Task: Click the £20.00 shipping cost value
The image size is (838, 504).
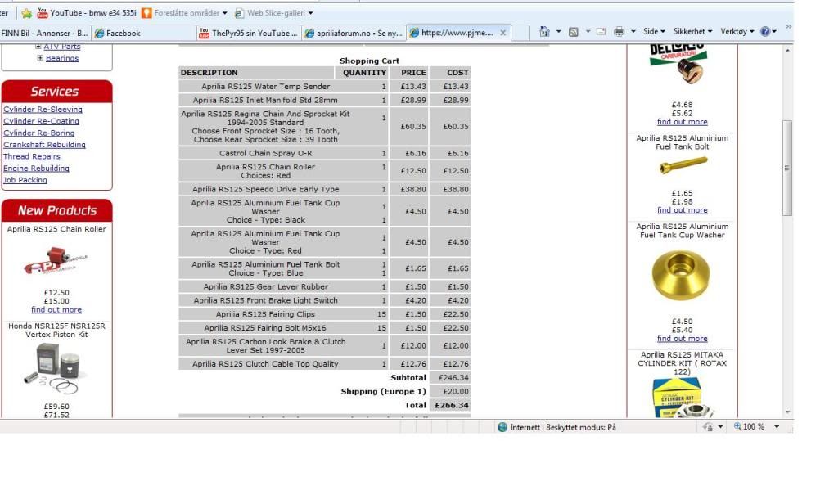Action: coord(456,391)
